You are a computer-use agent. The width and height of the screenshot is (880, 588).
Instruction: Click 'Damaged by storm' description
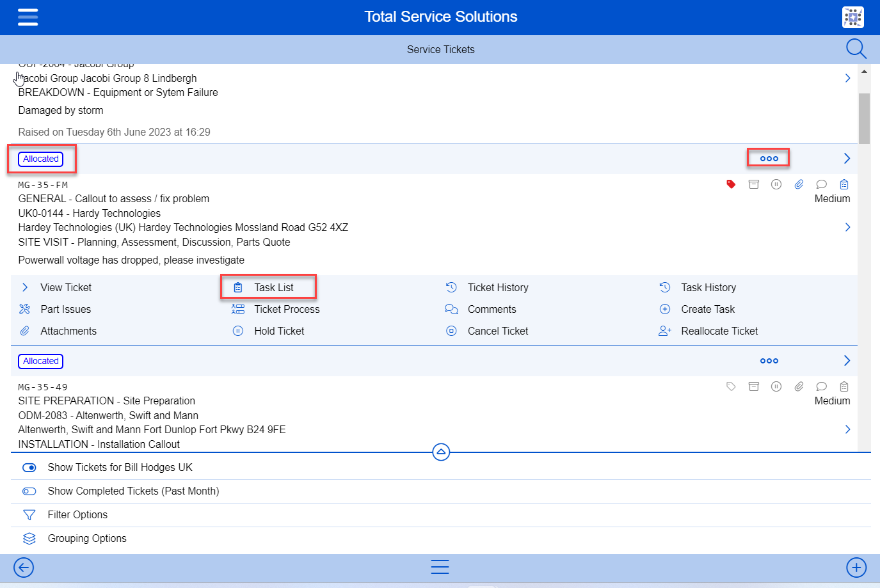pos(61,110)
